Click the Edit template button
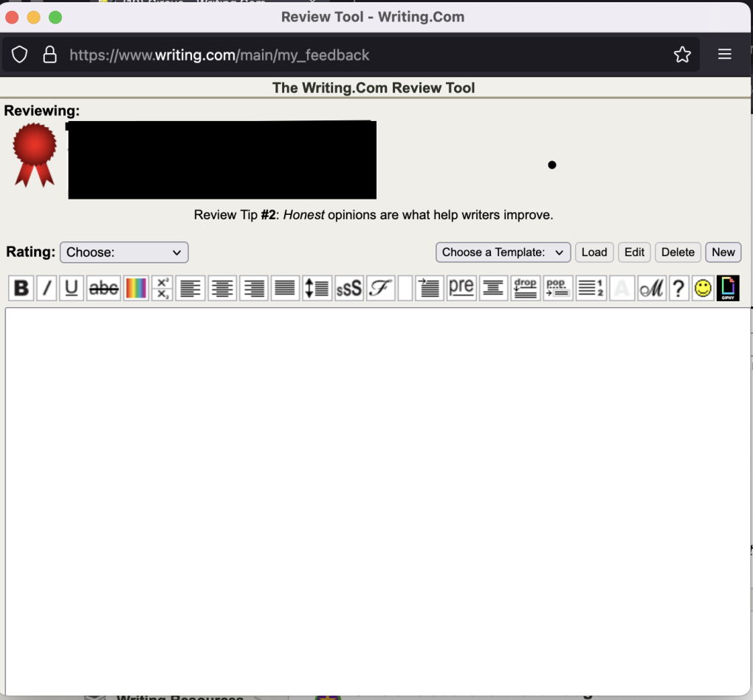Viewport: 753px width, 700px height. coord(634,253)
